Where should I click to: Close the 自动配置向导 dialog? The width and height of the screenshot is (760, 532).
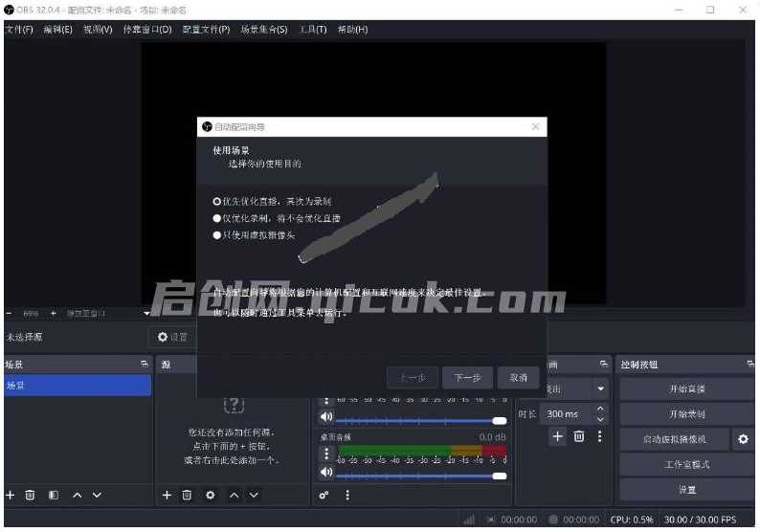536,127
